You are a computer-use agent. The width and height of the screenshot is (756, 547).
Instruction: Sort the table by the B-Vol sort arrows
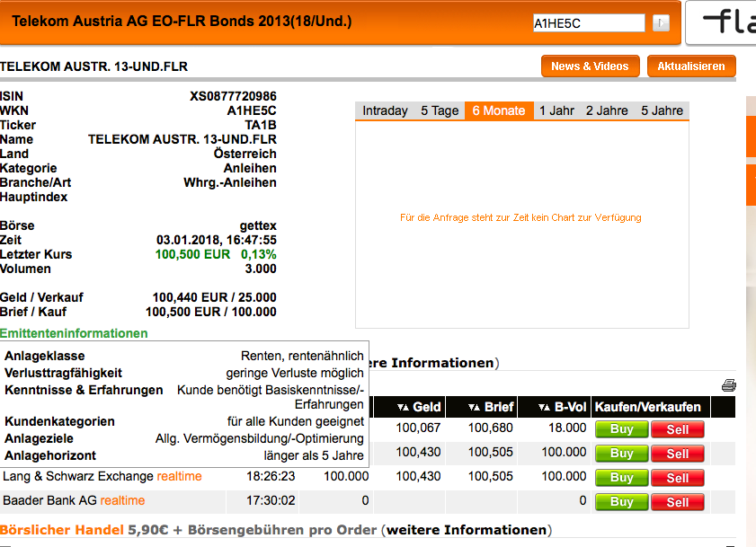[545, 407]
